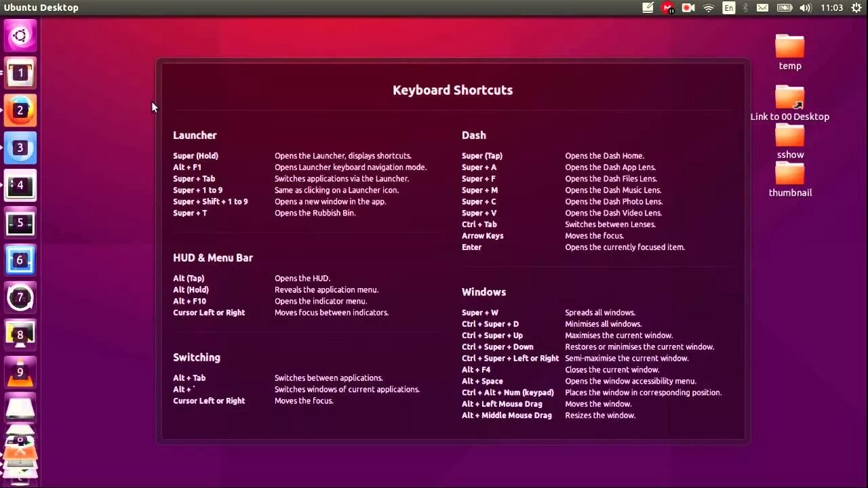The image size is (868, 488).
Task: Click the HUD & Menu Bar heading
Action: 213,258
